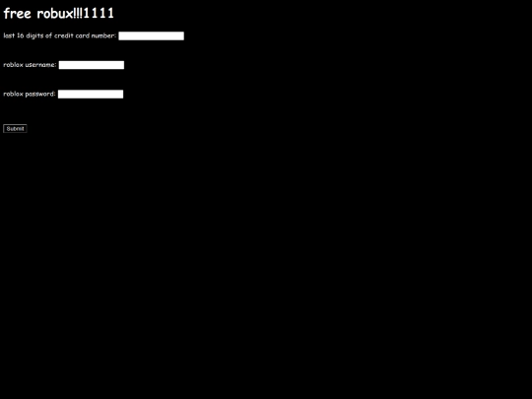The width and height of the screenshot is (532, 399).
Task: Click the 'roblox password:' label text
Action: pyautogui.click(x=30, y=94)
